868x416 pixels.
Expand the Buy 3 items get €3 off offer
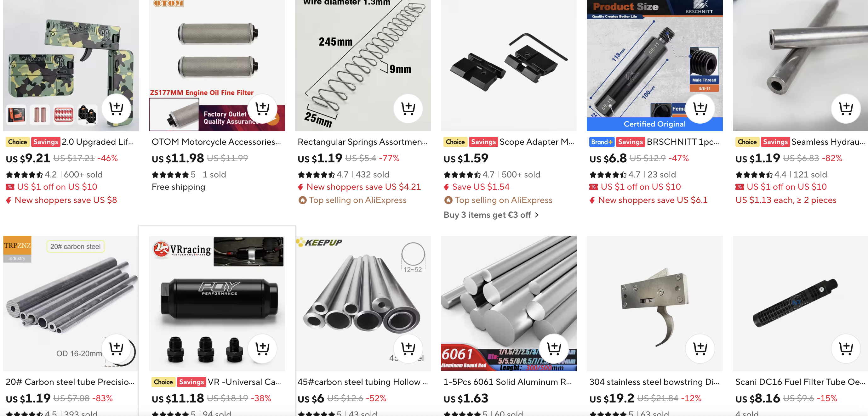point(491,215)
